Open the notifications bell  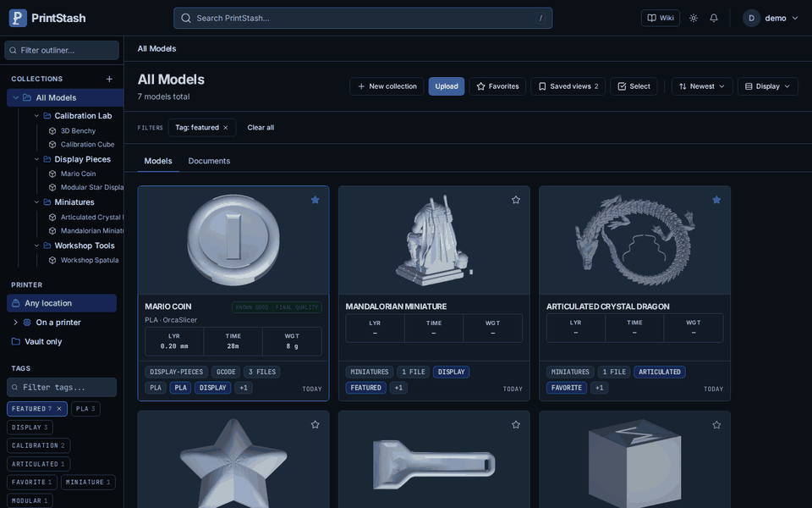click(714, 18)
